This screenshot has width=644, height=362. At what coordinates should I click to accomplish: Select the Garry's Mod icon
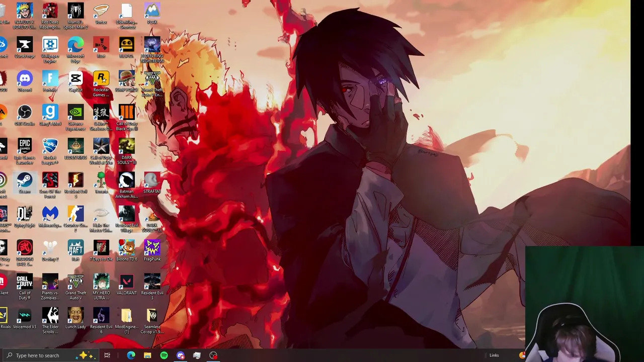pos(50,115)
